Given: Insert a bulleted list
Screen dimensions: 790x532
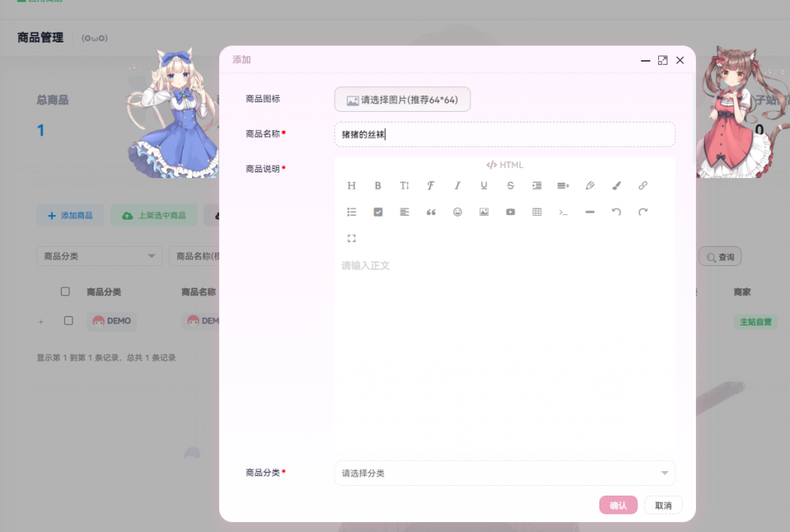Looking at the screenshot, I should [x=352, y=212].
